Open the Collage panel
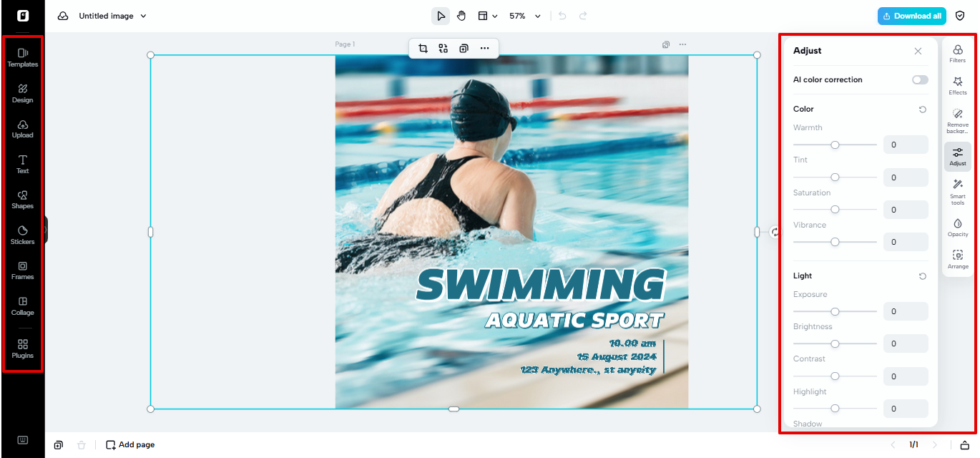The height and width of the screenshot is (458, 980). pos(23,306)
